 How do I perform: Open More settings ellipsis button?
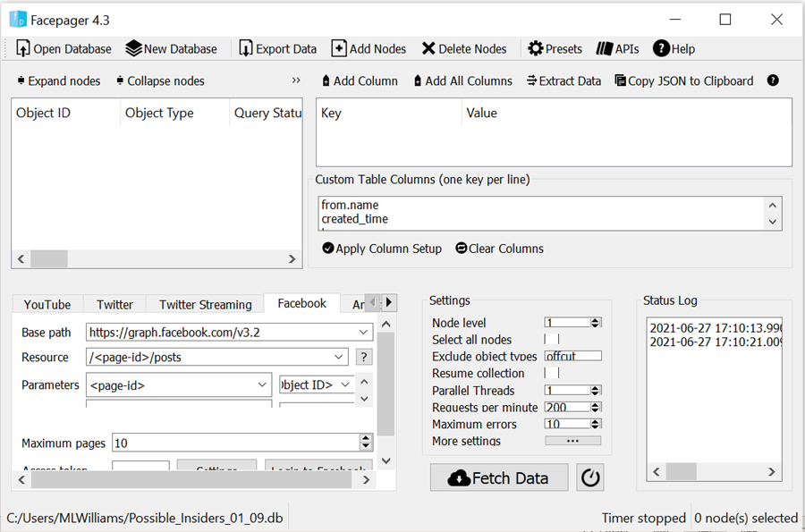(x=573, y=441)
